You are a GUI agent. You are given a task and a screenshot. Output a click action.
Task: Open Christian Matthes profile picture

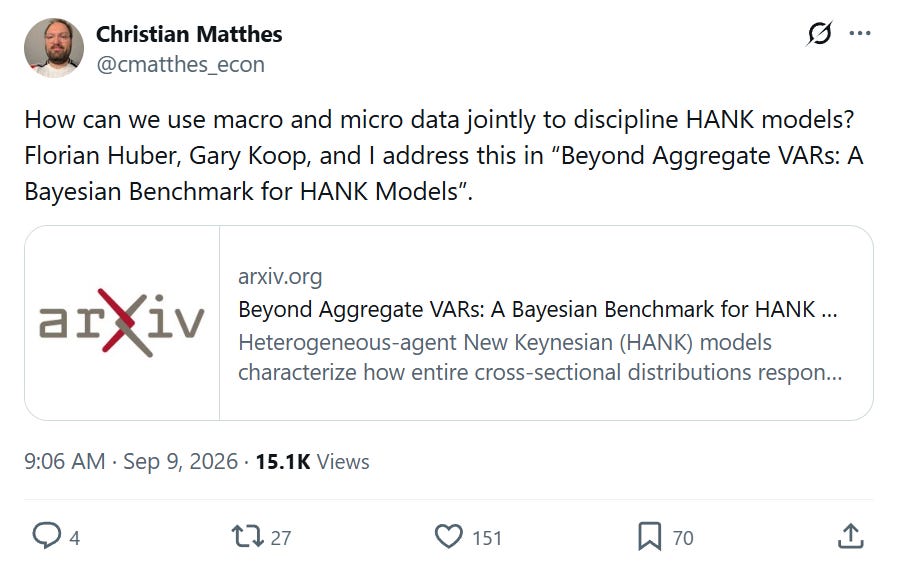point(54,48)
